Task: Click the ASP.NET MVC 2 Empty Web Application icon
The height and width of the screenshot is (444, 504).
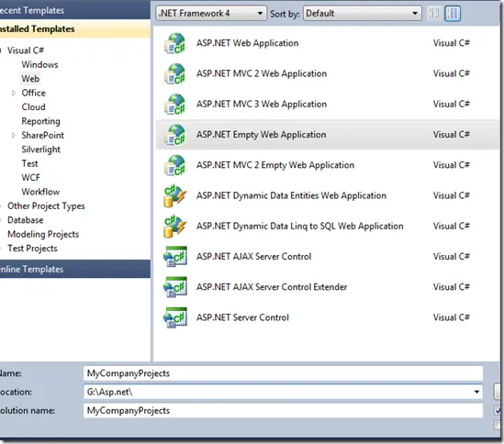Action: tap(174, 165)
